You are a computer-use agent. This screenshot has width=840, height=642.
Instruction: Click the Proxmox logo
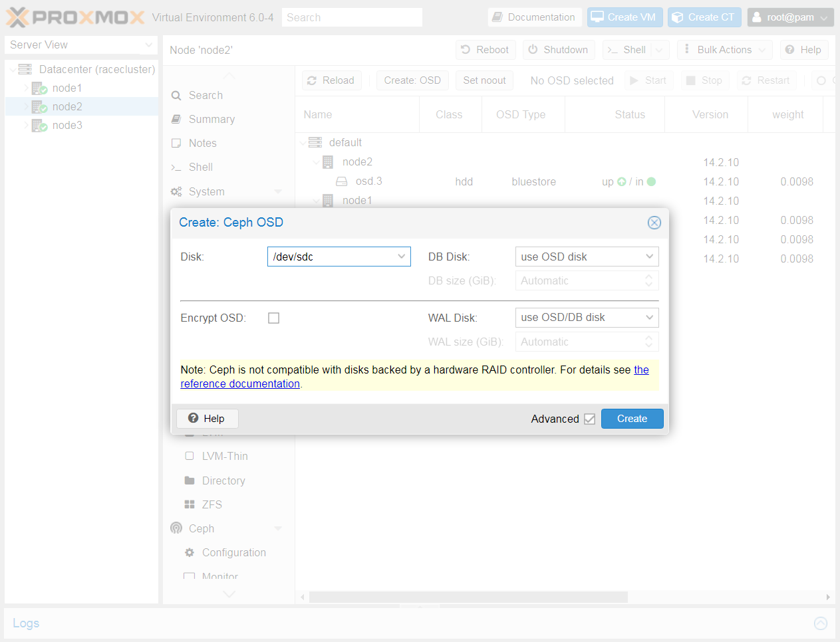(75, 17)
